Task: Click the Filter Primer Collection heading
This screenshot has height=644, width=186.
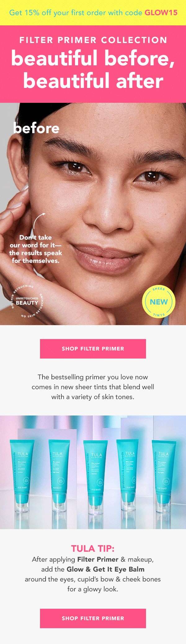Action: click(x=93, y=40)
